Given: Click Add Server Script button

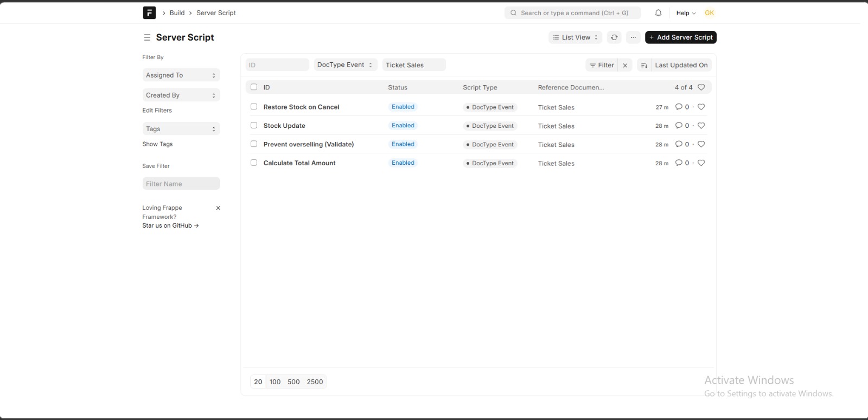Looking at the screenshot, I should 681,37.
